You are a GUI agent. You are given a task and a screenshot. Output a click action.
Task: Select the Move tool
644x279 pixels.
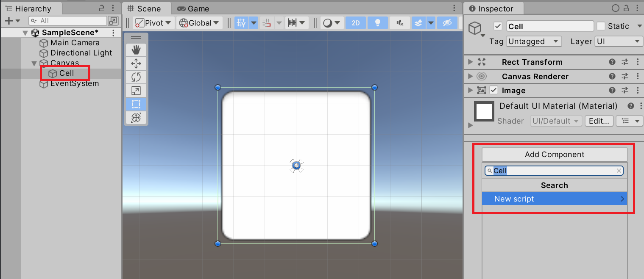136,64
